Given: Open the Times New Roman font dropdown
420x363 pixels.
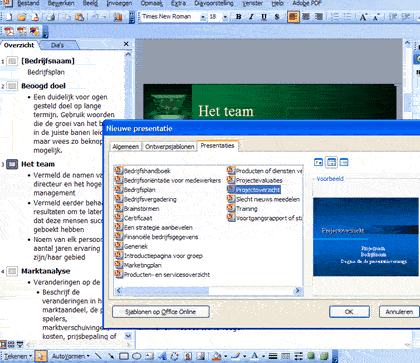Looking at the screenshot, I should (x=203, y=17).
